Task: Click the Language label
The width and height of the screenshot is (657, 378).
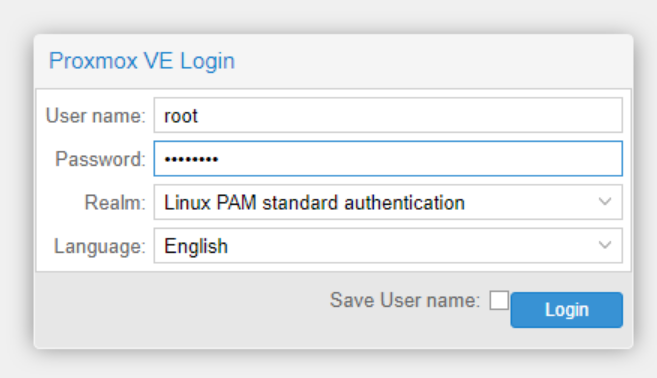Action: [99, 246]
